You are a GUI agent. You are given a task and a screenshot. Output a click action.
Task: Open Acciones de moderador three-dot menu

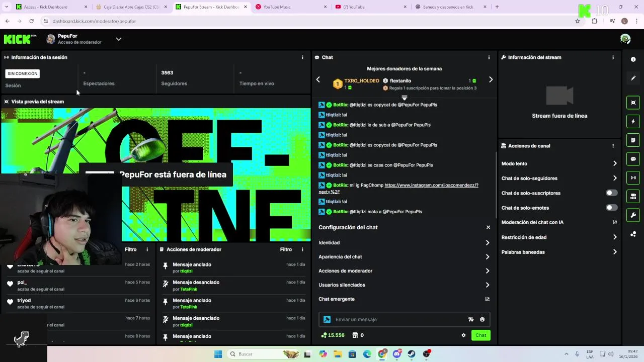302,249
